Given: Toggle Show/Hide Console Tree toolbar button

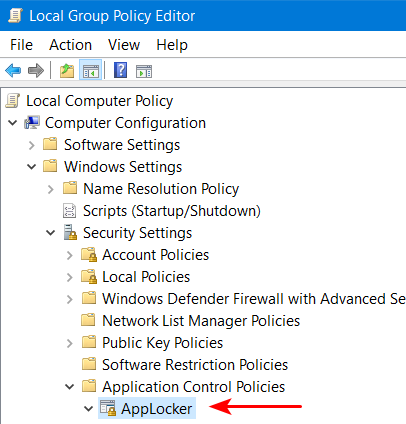Looking at the screenshot, I should 90,71.
